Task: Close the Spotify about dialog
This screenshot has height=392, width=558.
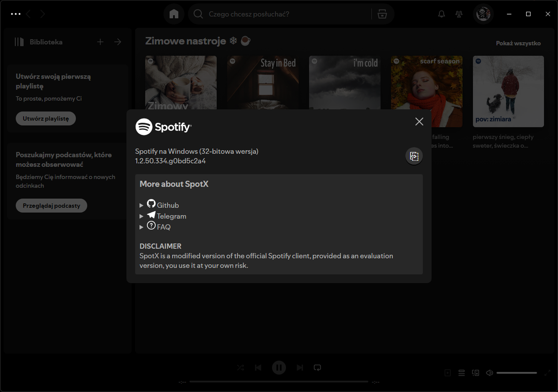Action: coord(419,122)
